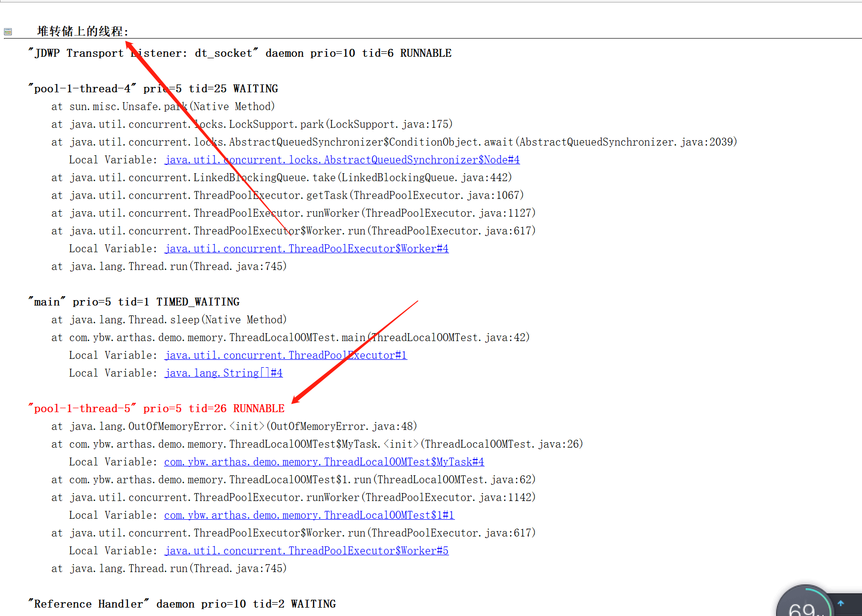Select the pool-1-thread-4 WAITING thread entry
862x616 pixels.
(x=152, y=88)
